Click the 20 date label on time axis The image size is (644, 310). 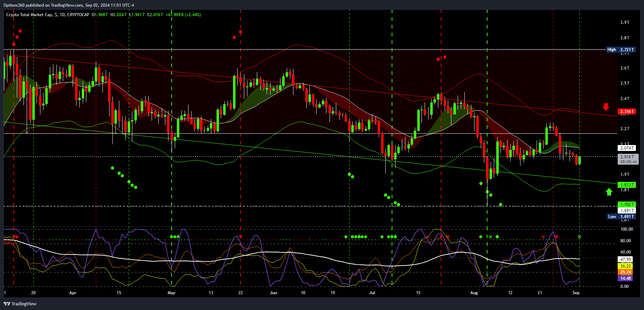coord(33,293)
